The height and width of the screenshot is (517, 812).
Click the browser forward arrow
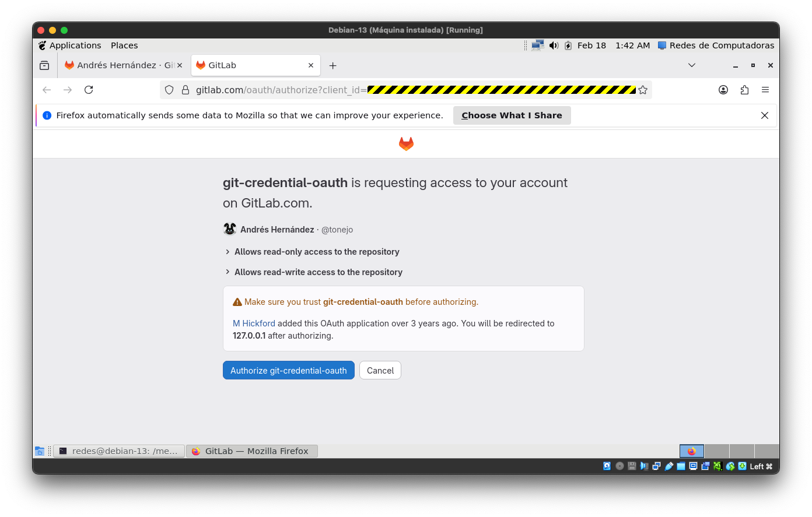68,90
